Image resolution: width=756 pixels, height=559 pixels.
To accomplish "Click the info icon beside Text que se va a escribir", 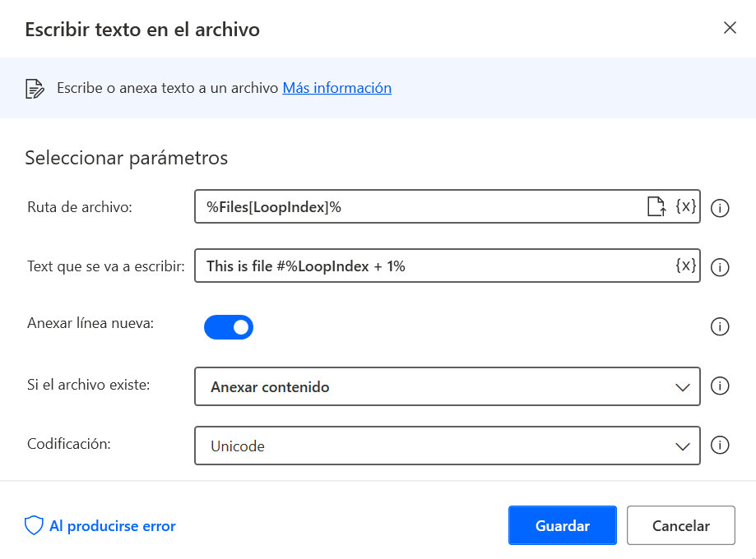I will pyautogui.click(x=720, y=267).
